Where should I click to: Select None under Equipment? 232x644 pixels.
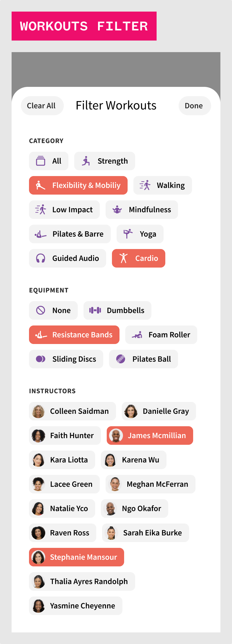point(53,310)
